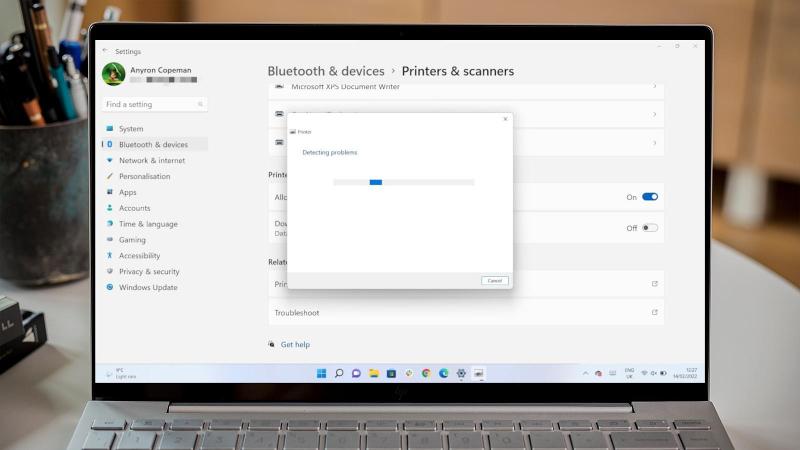Turn on the Off toggle switch
This screenshot has height=450, width=800.
pos(650,228)
